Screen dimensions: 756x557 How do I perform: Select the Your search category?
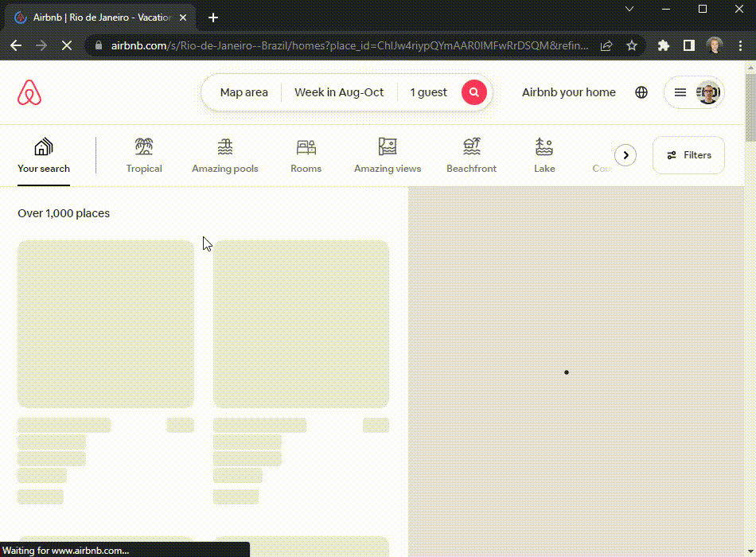(44, 156)
